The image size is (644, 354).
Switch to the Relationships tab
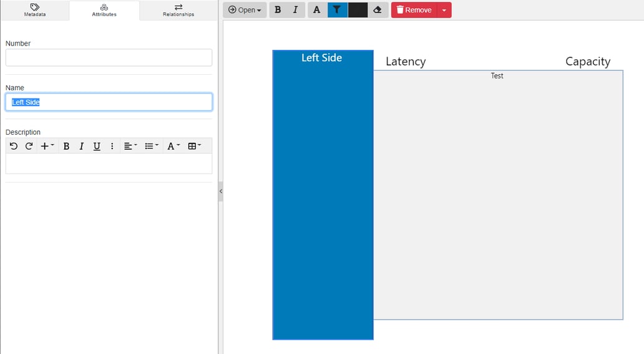coord(178,10)
